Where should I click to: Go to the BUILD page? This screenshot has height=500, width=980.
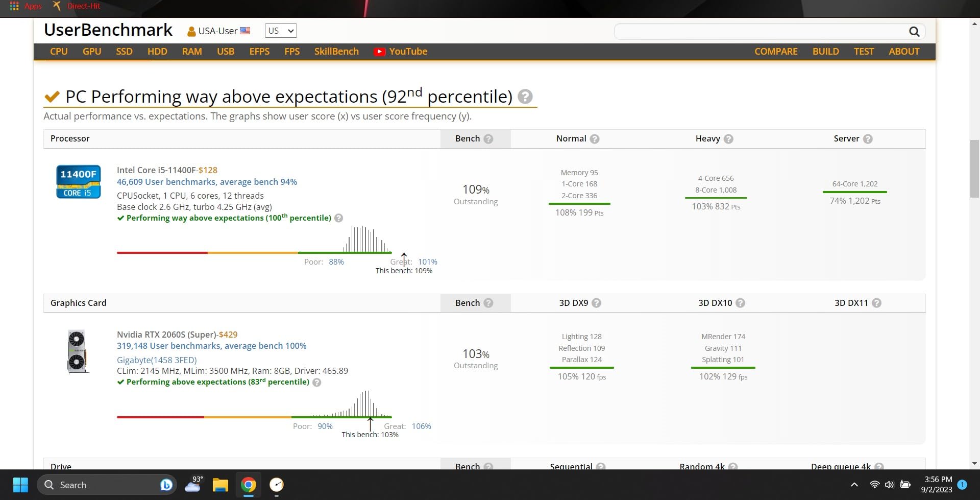point(826,52)
